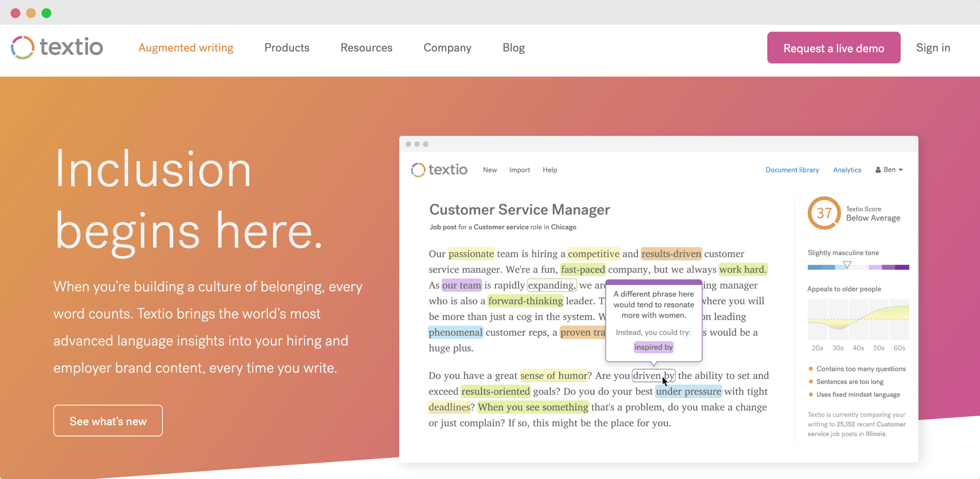This screenshot has width=980, height=479.
Task: Click the 'Request a live demo' button
Action: pos(834,48)
